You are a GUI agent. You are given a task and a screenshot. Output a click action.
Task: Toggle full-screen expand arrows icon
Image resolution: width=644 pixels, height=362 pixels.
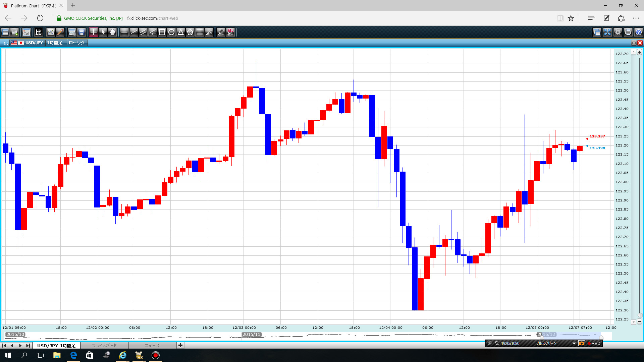(x=607, y=32)
